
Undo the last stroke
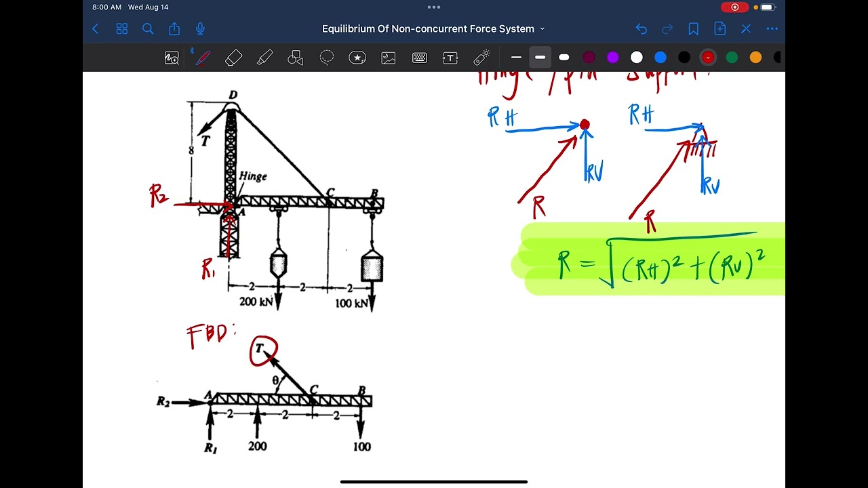641,28
